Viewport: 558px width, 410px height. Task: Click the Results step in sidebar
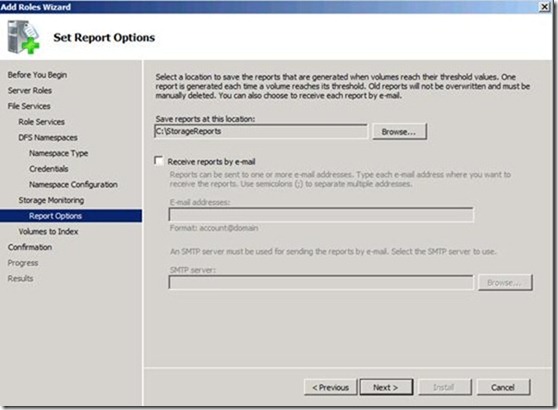pos(20,278)
